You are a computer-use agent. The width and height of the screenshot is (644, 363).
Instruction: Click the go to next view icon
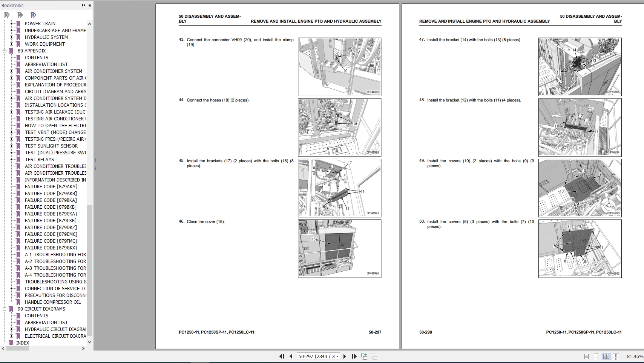pos(374,356)
